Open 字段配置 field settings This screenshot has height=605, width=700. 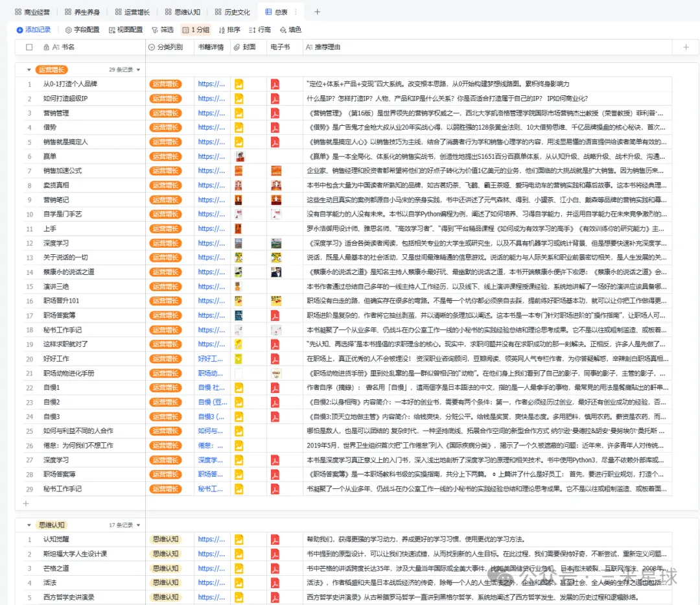82,30
